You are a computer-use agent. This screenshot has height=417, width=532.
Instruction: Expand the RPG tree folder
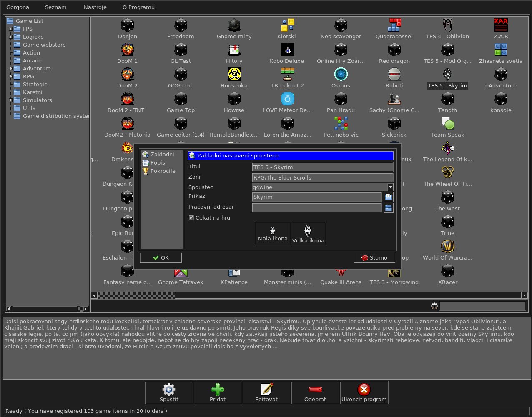click(11, 77)
